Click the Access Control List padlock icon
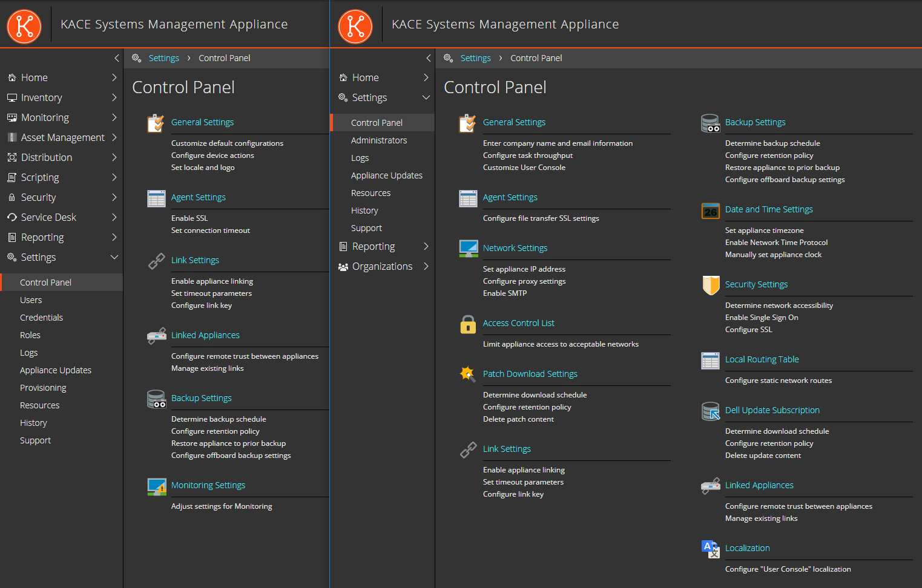 (x=468, y=324)
